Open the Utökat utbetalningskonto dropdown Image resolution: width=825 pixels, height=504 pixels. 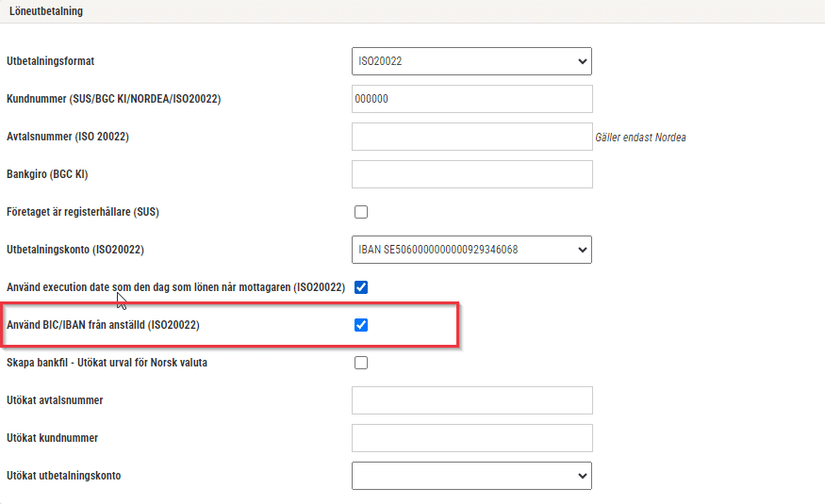[471, 476]
